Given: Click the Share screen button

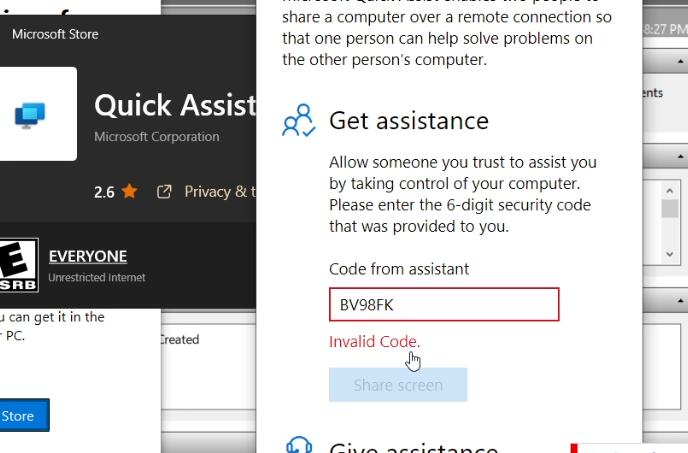Looking at the screenshot, I should pos(398,385).
